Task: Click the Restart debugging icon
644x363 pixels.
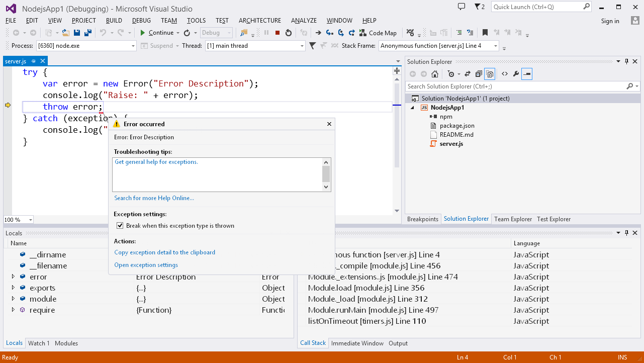Action: (x=289, y=33)
